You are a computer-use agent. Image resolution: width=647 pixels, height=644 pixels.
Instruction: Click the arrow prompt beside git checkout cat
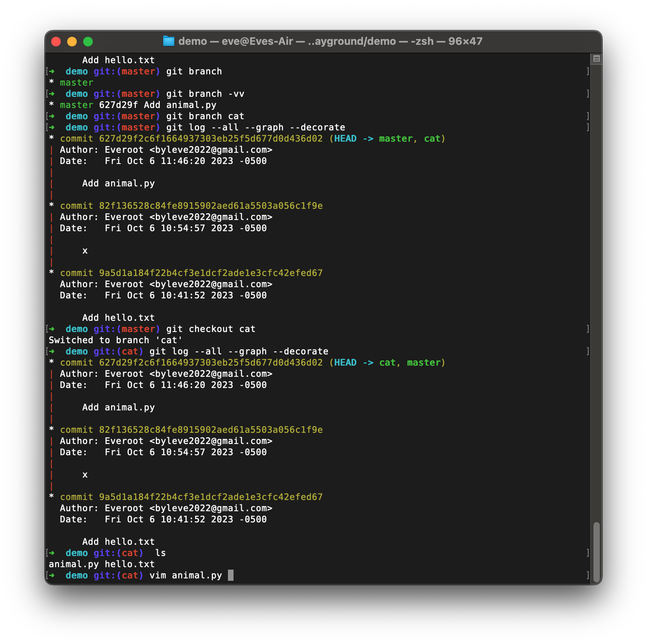[52, 328]
